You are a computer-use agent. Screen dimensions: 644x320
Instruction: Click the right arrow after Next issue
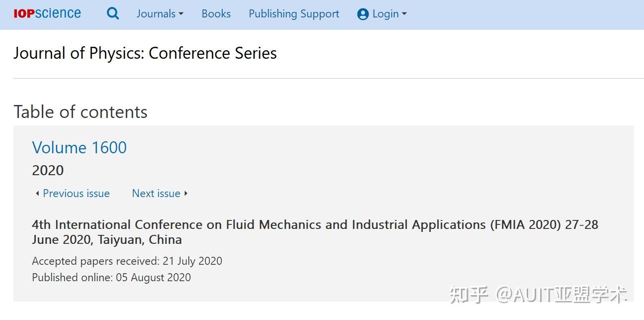pyautogui.click(x=186, y=193)
